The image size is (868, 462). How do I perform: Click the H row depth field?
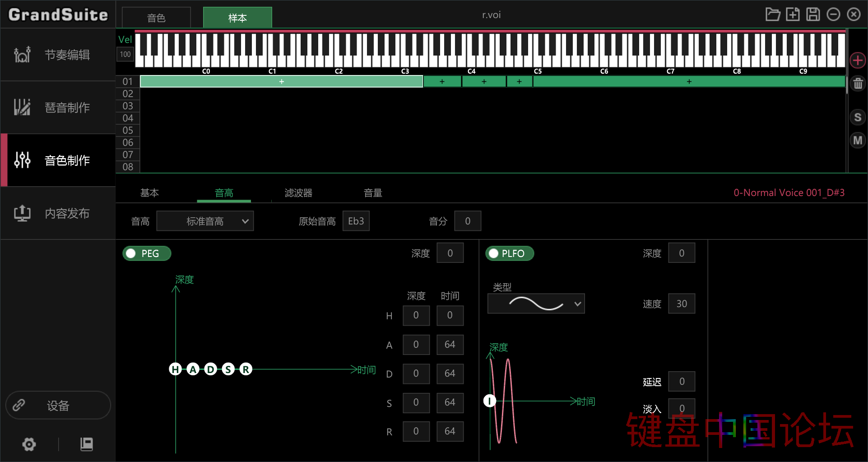[x=416, y=315]
